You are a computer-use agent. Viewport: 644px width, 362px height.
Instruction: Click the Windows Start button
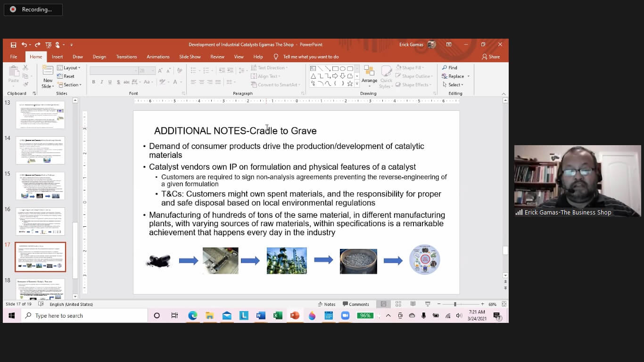click(12, 315)
